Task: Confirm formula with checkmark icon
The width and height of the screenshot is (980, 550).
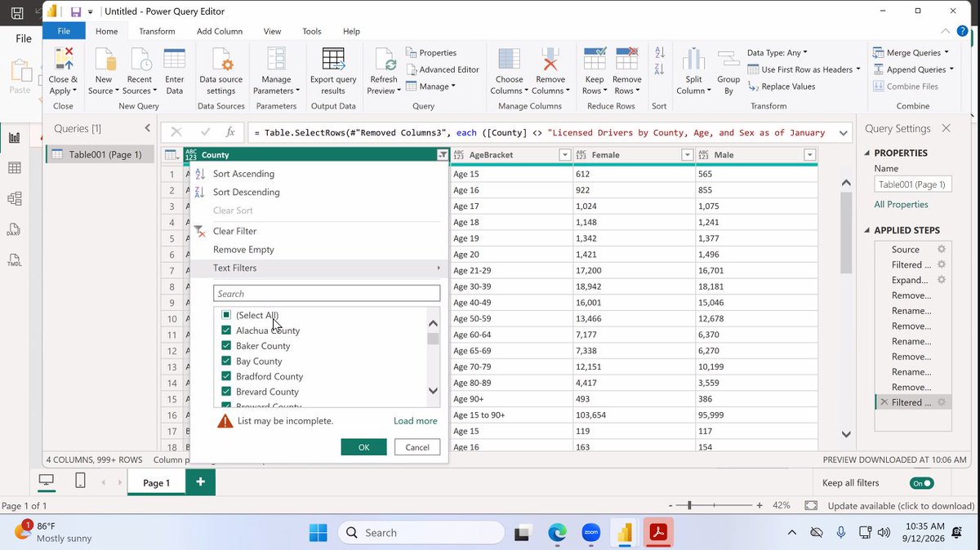Action: coord(205,131)
